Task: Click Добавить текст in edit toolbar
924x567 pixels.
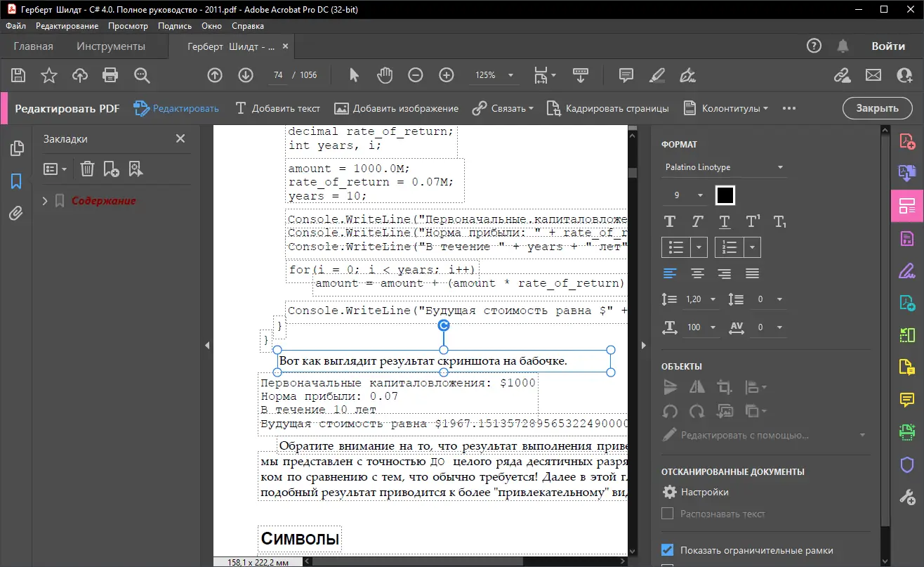Action: click(x=277, y=108)
